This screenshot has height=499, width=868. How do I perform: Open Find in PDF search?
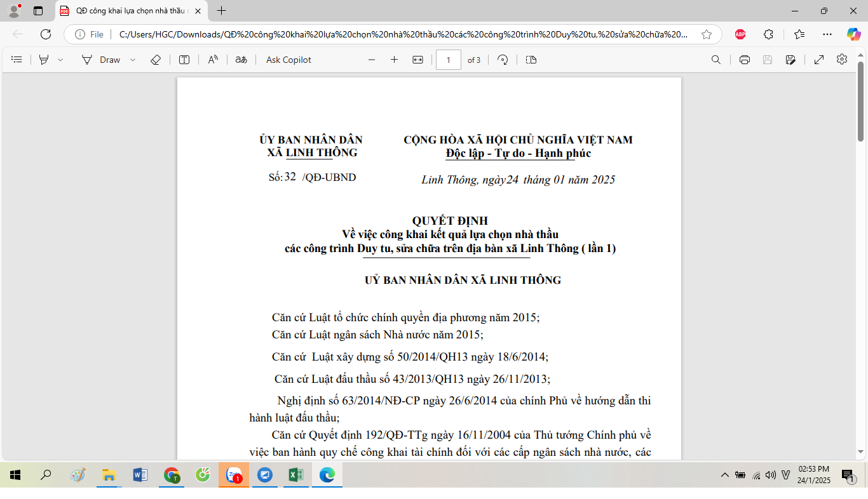click(716, 60)
